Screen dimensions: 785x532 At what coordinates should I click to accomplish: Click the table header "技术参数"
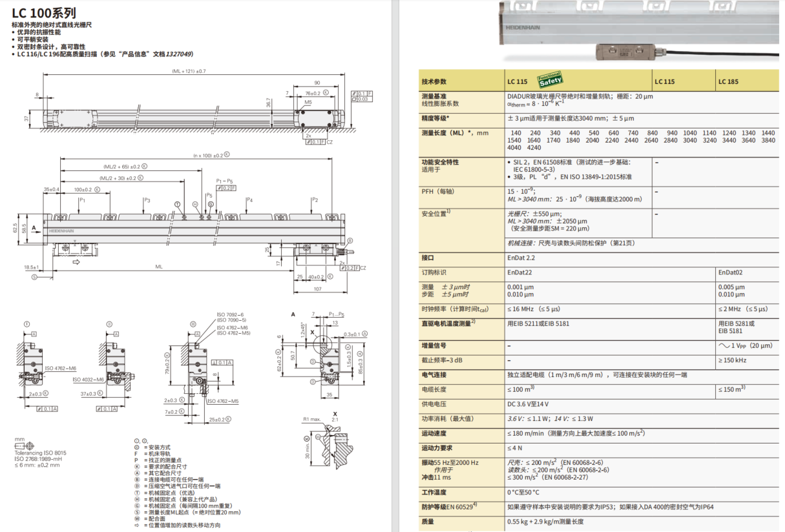[x=434, y=82]
